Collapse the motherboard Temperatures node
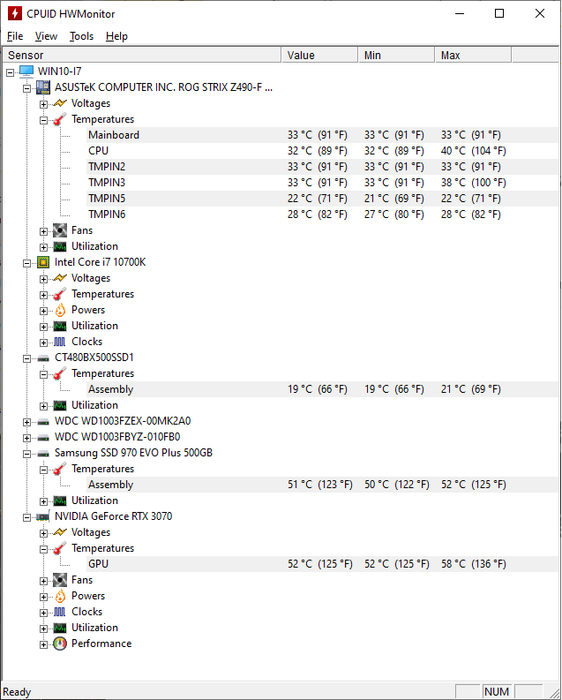The width and height of the screenshot is (562, 700). click(x=43, y=120)
